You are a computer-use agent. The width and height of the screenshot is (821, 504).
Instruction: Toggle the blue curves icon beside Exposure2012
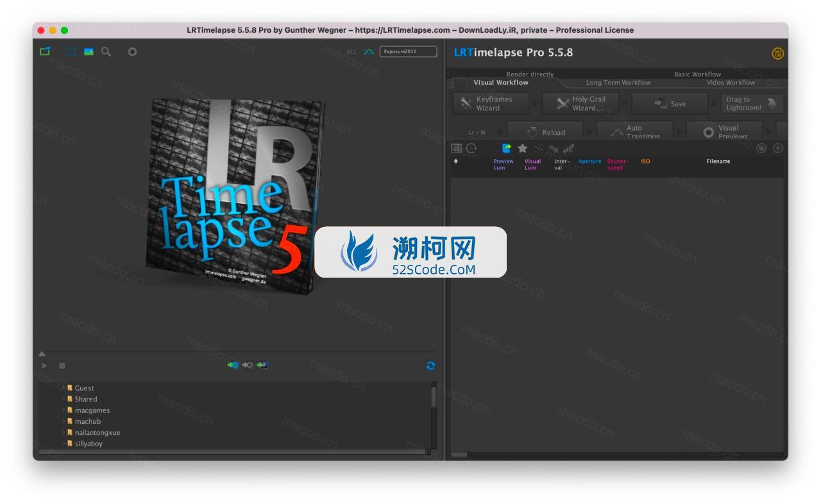click(x=368, y=51)
